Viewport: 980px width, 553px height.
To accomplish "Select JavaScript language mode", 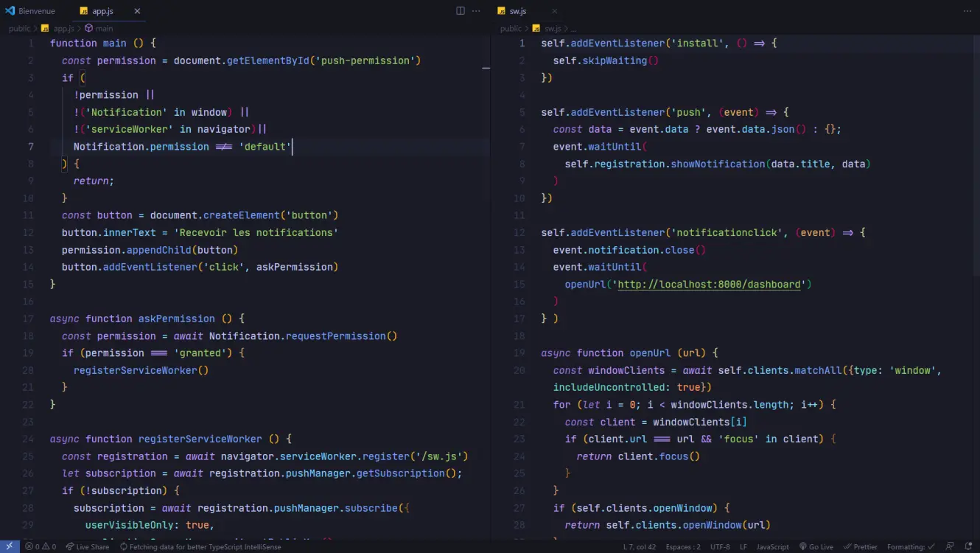I will pyautogui.click(x=772, y=546).
